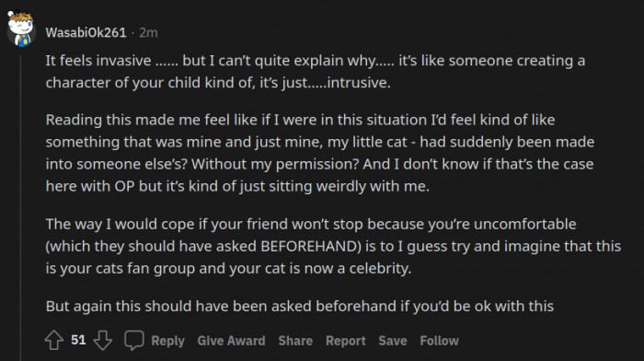This screenshot has width=644, height=361.
Task: Click the paragraph starting 'The way I would cope'
Action: click(x=333, y=246)
